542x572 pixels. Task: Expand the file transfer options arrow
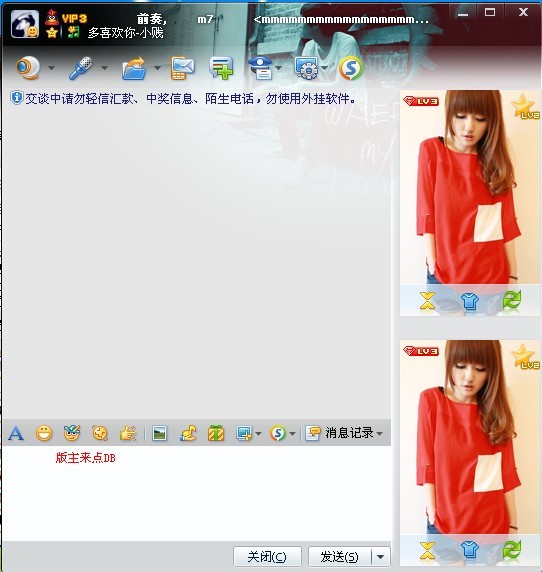[157, 68]
